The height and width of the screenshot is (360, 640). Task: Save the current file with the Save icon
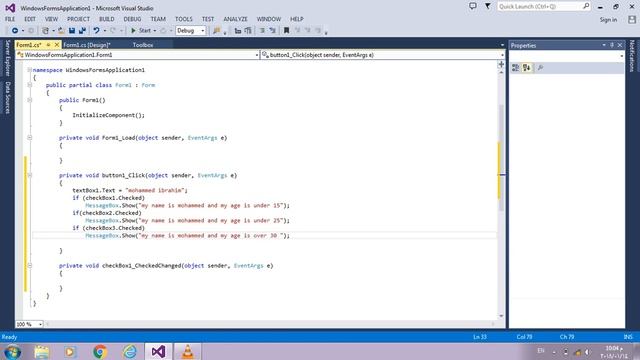coord(72,31)
